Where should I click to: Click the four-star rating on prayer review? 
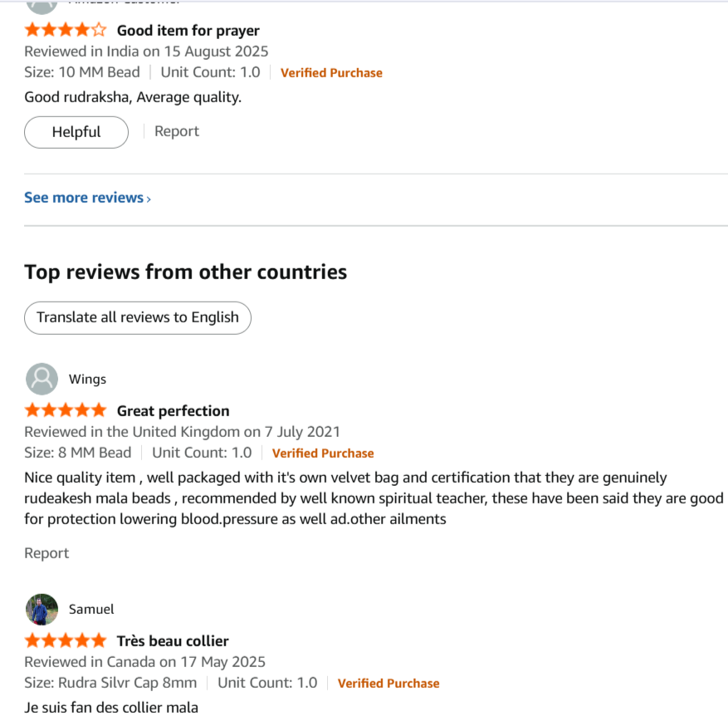66,31
